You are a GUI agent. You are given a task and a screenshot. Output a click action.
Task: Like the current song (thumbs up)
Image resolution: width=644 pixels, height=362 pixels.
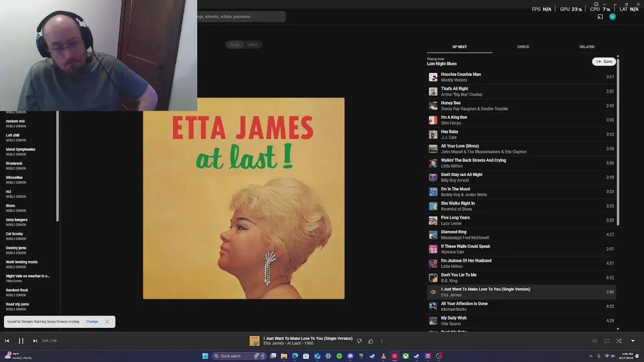371,341
